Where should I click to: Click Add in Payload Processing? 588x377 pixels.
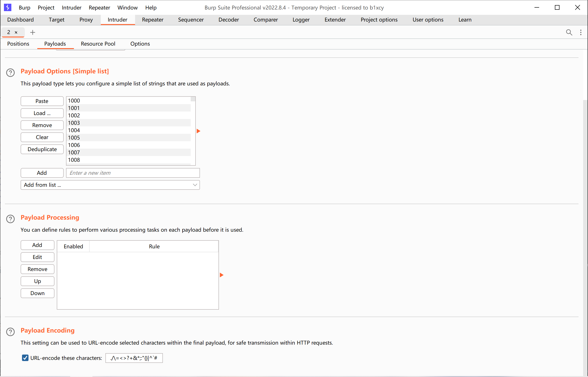pyautogui.click(x=38, y=245)
